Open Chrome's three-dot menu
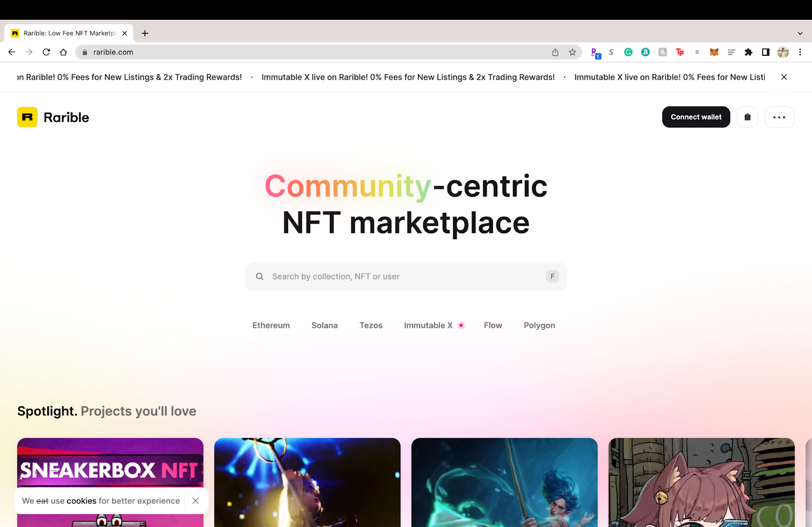The width and height of the screenshot is (812, 527). [x=800, y=52]
